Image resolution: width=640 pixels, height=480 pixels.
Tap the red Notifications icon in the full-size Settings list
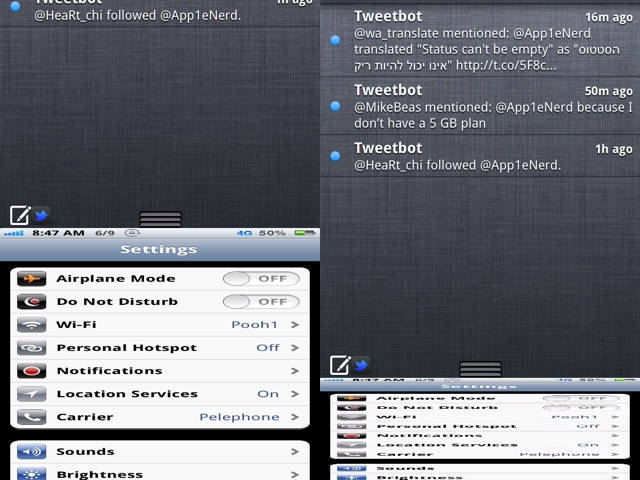[31, 371]
